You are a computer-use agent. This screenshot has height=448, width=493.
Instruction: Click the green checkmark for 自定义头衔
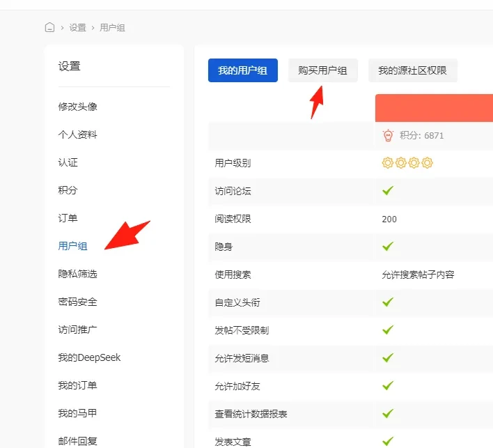388,302
